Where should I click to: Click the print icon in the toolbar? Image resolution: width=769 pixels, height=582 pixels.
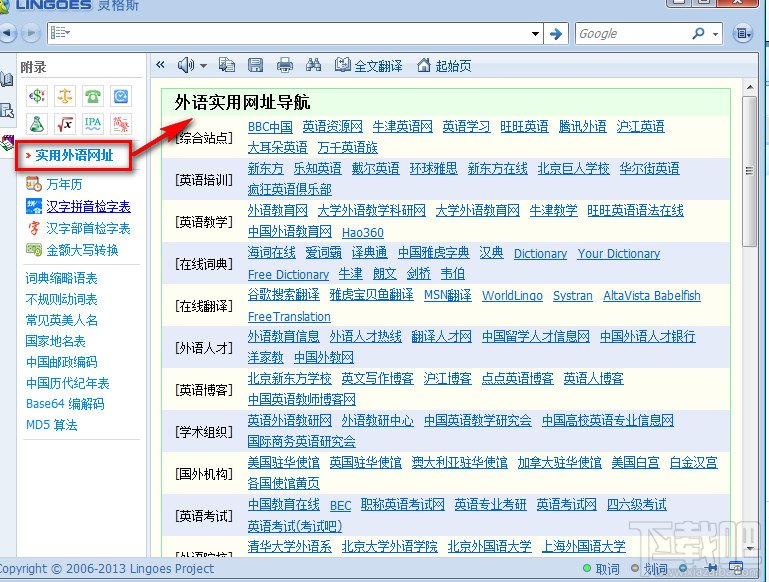(285, 65)
